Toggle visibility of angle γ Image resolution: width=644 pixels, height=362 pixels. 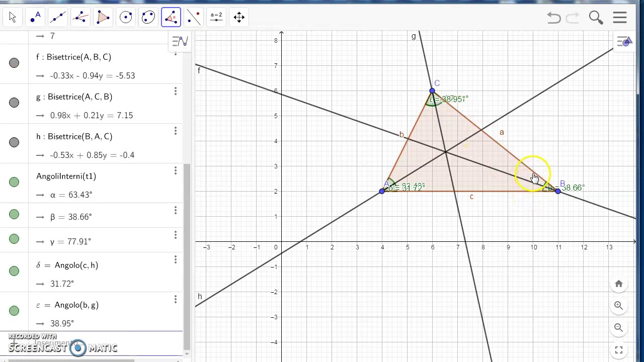coord(14,239)
